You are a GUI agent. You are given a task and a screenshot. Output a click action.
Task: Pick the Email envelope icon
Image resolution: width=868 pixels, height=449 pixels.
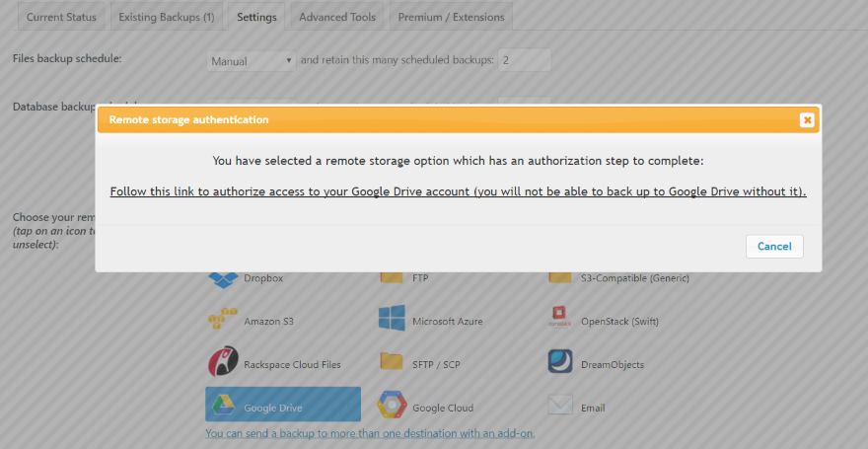pos(560,406)
